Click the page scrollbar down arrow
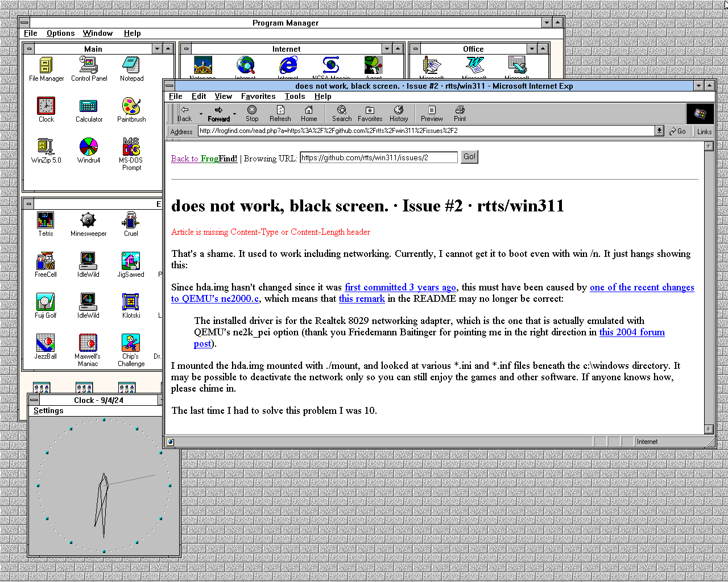 tap(709, 429)
